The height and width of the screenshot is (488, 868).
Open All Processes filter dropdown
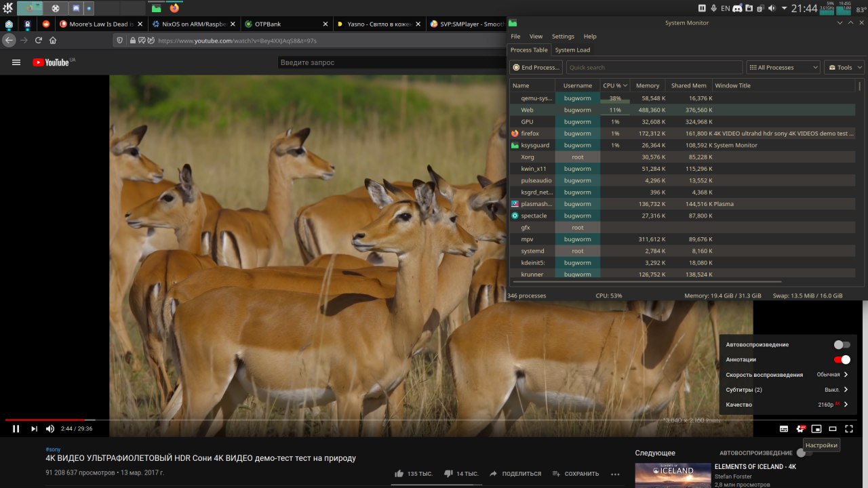[783, 68]
